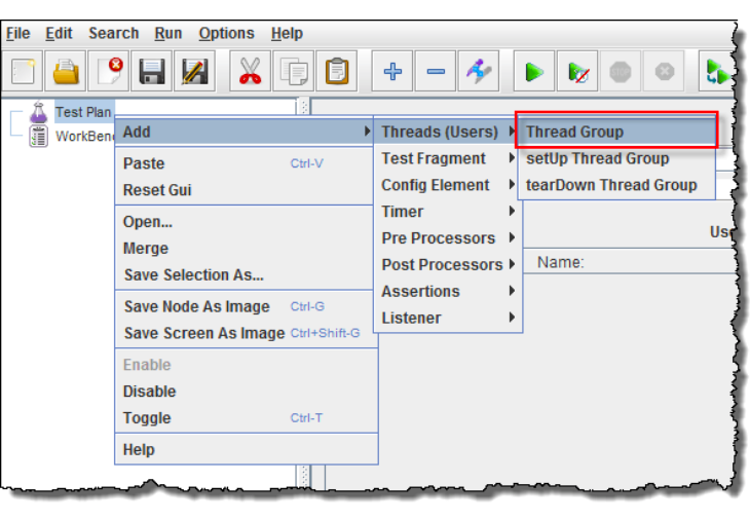Screen dimensions: 750x520
Task: Click the Copy toolbar icon
Action: coord(295,72)
